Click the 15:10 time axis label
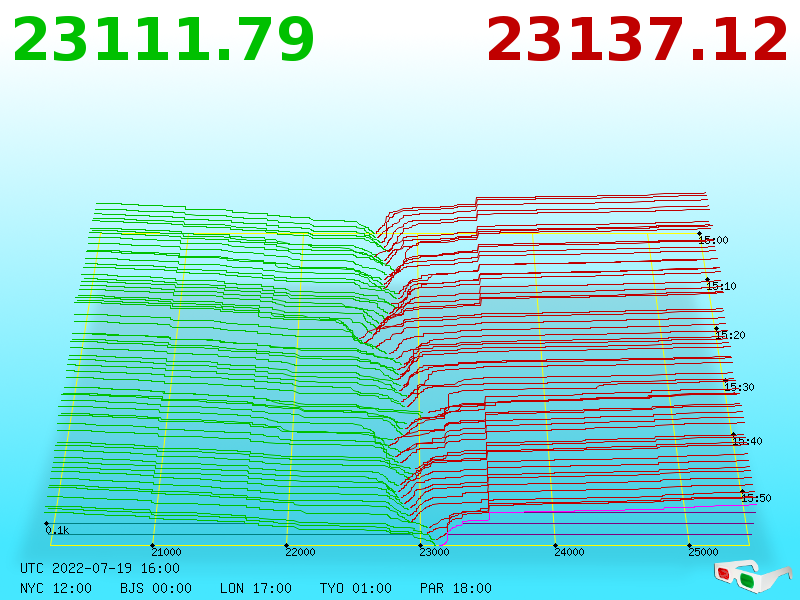 point(721,286)
